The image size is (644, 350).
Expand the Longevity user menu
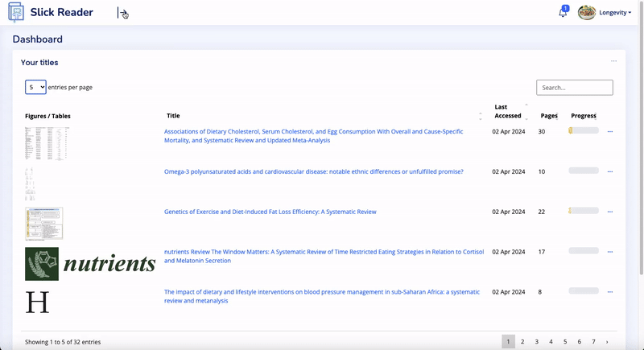615,13
